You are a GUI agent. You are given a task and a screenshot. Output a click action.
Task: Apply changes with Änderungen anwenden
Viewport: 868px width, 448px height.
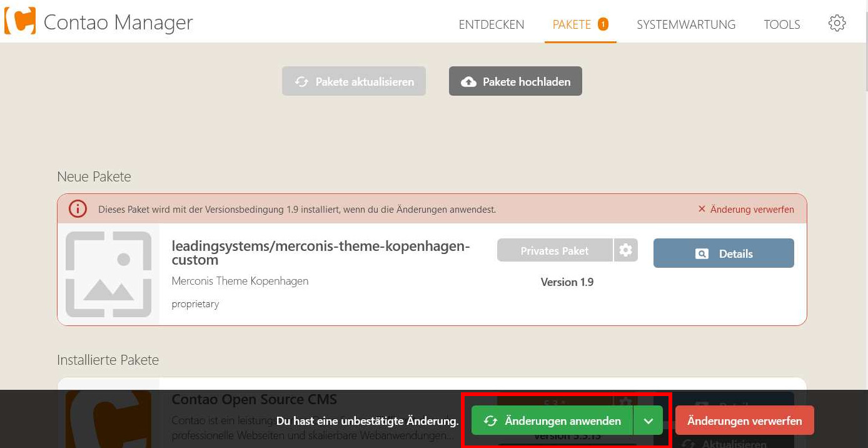click(x=552, y=421)
